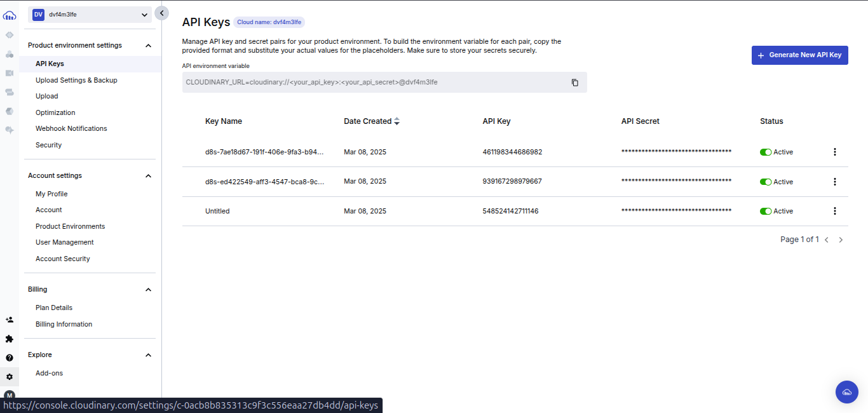Image resolution: width=868 pixels, height=413 pixels.
Task: Collapse Account settings section
Action: [x=149, y=176]
